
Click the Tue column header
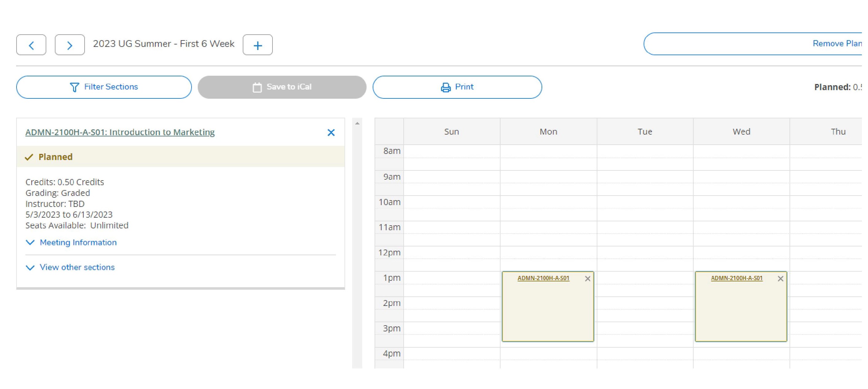(645, 132)
